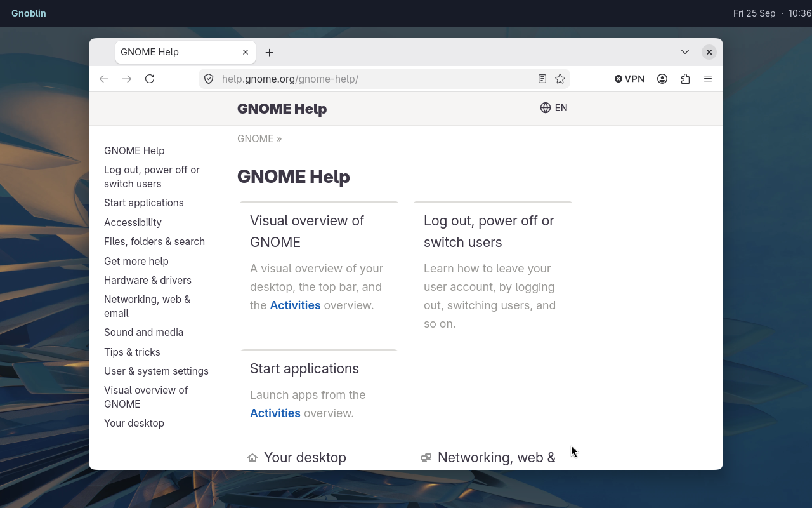812x508 pixels.
Task: Open the account profile icon
Action: click(x=662, y=79)
